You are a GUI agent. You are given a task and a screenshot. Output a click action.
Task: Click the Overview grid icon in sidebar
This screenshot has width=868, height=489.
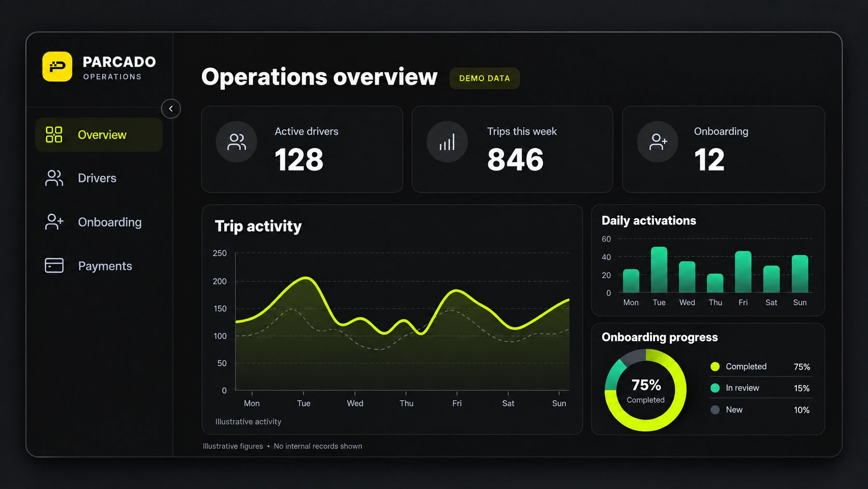coord(54,135)
